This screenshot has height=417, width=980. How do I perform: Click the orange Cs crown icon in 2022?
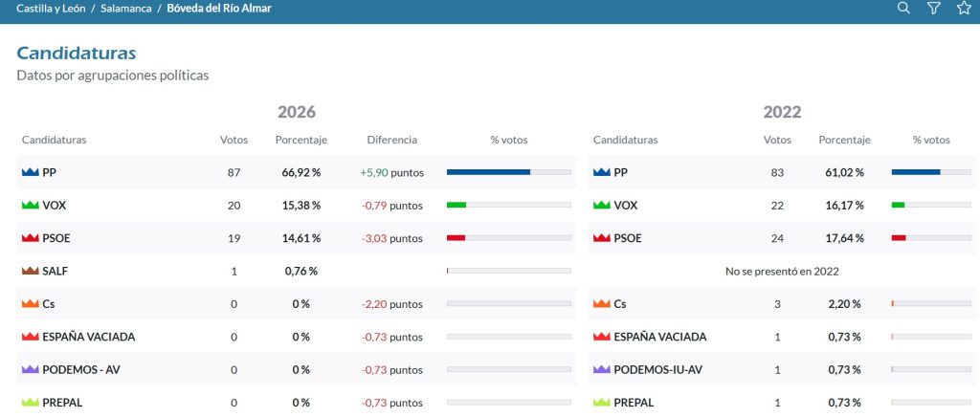[601, 304]
